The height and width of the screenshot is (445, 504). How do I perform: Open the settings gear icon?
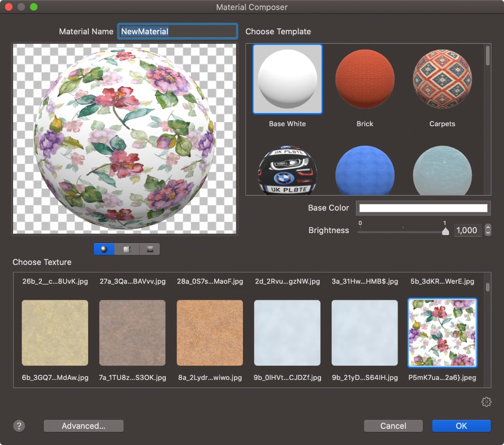point(486,402)
